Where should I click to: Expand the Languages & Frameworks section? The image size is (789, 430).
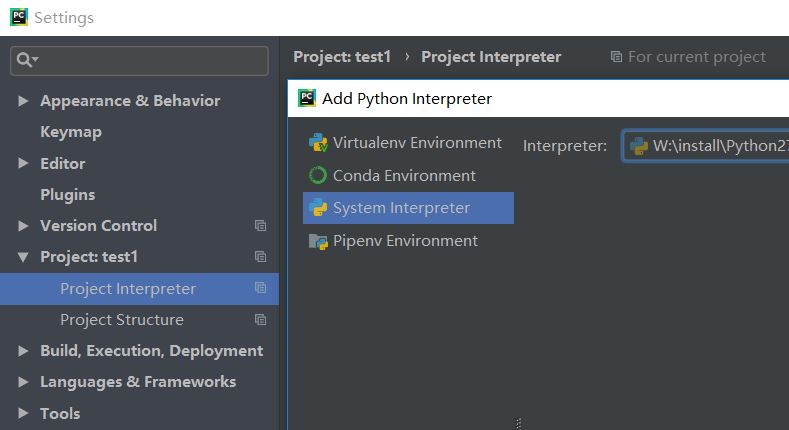(x=23, y=382)
